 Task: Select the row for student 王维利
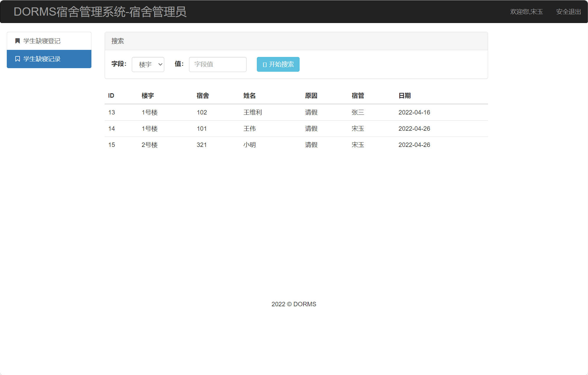point(252,112)
